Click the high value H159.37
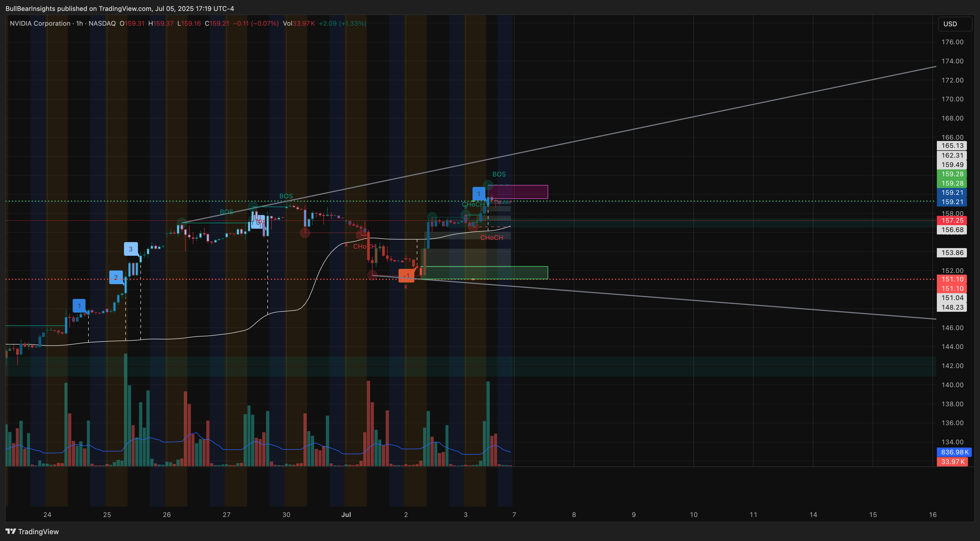Image resolution: width=980 pixels, height=541 pixels. [161, 23]
